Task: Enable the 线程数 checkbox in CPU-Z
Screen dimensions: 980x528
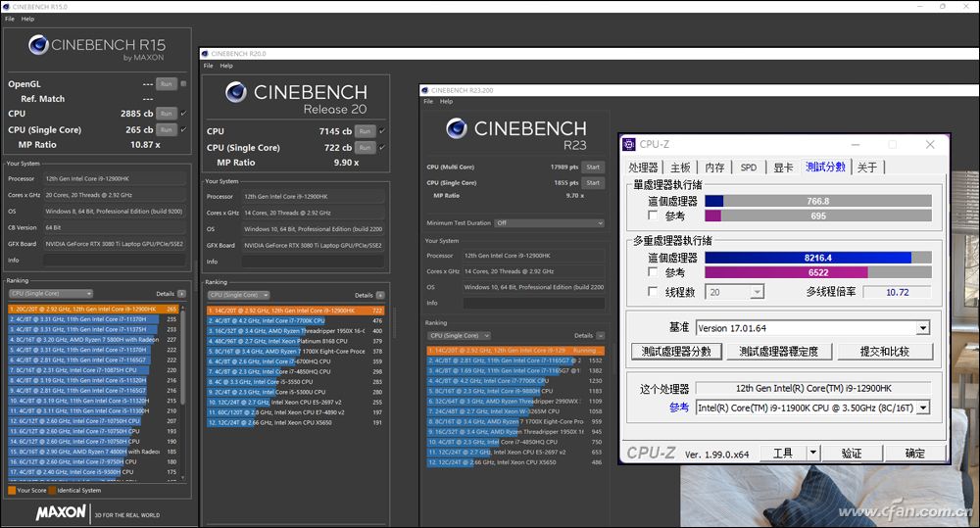Action: 653,292
